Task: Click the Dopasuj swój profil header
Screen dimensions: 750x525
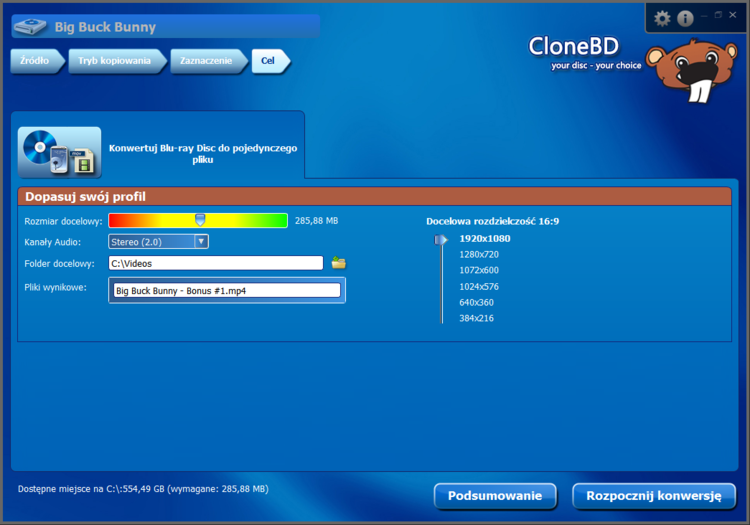Action: (374, 197)
